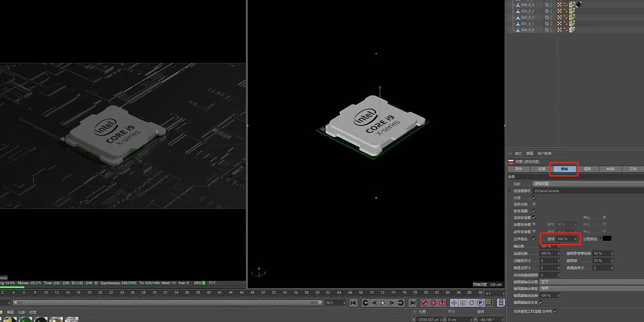Toggle the 标题安全框 checkbox
Image resolution: width=644 pixels, height=322 pixels.
[x=534, y=224]
